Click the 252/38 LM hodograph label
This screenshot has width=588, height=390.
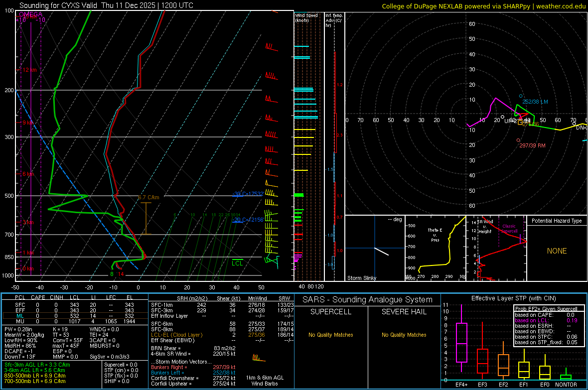point(535,102)
